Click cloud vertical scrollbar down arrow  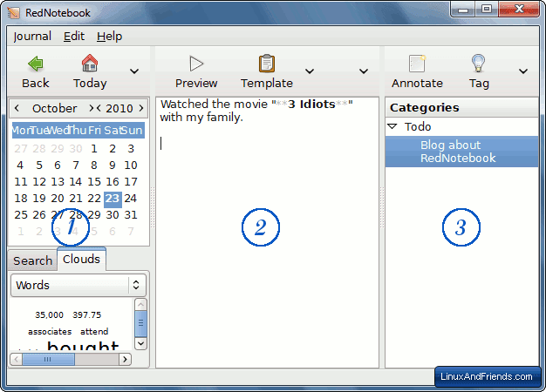140,343
